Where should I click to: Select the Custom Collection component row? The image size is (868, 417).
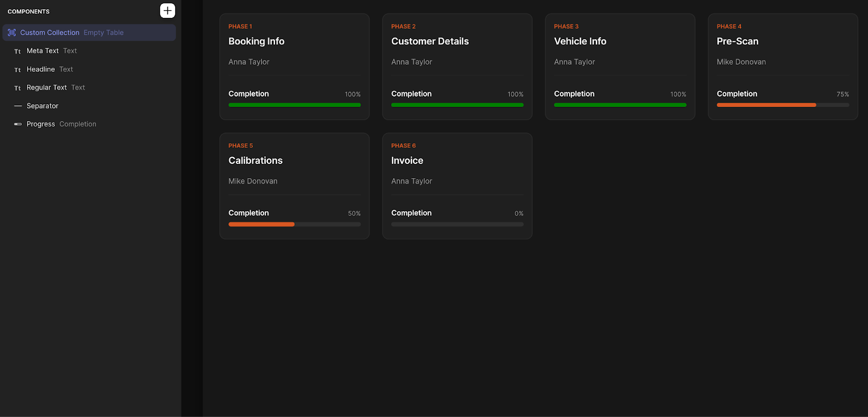click(x=90, y=33)
